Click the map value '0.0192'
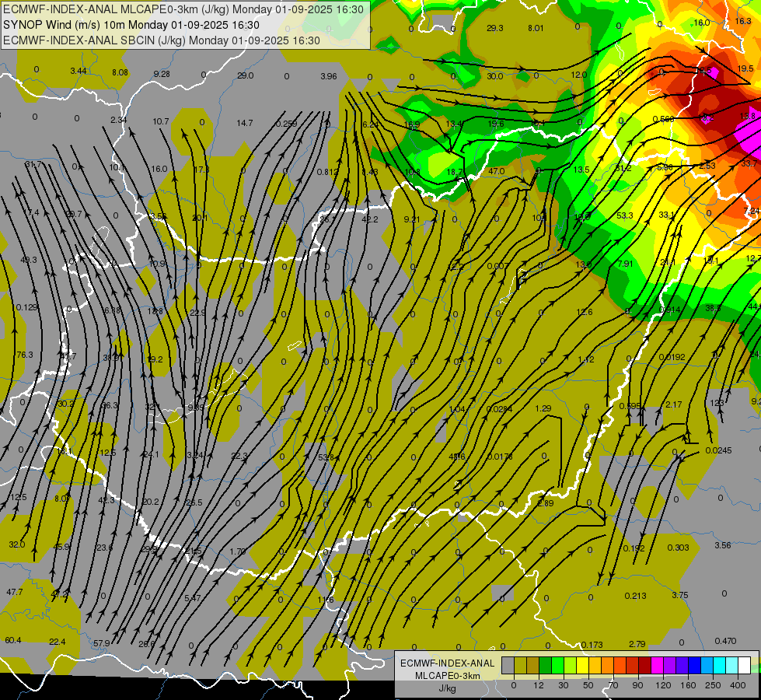The width and height of the screenshot is (761, 700). pos(672,357)
